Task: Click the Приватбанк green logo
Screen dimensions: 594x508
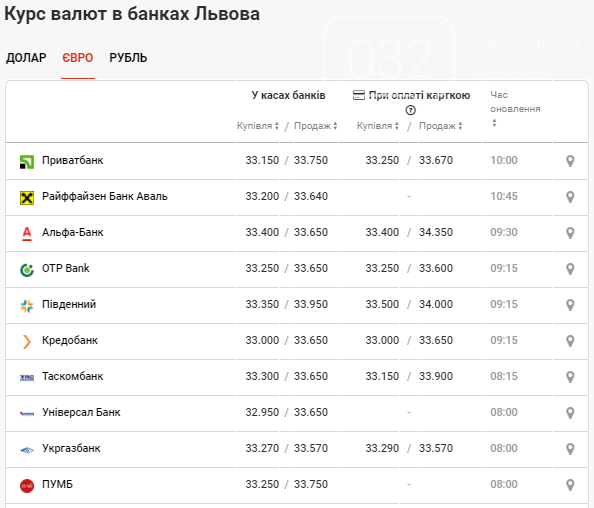Action: [x=27, y=162]
